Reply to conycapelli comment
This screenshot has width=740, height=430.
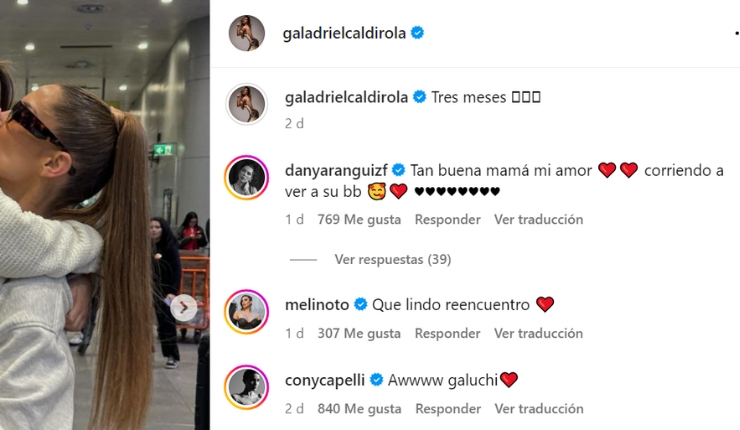point(448,409)
